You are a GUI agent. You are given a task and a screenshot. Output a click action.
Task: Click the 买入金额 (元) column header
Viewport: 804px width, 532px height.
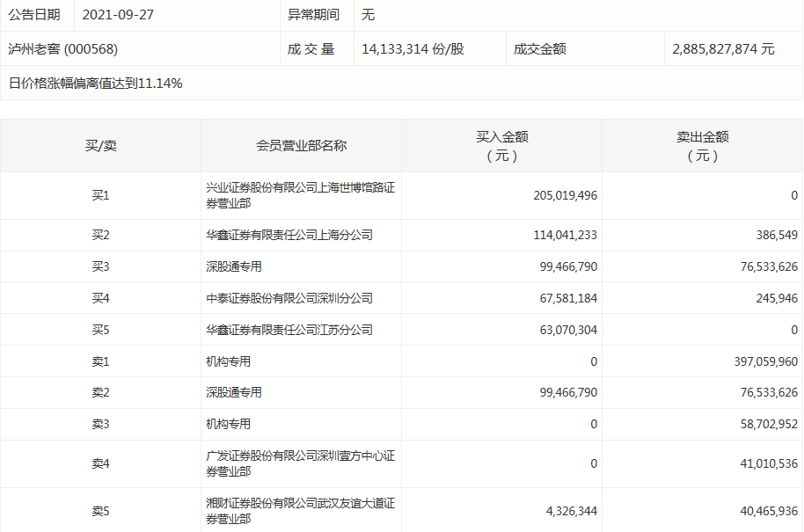point(502,146)
